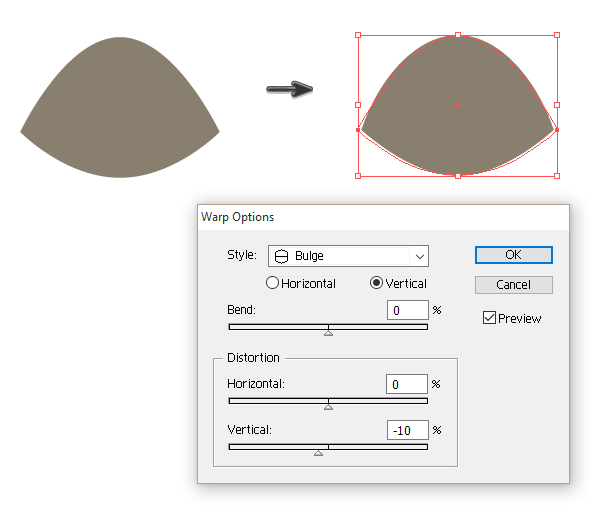Viewport: 600px width, 528px height.
Task: Select the top-right bounding box handle
Action: click(x=557, y=35)
